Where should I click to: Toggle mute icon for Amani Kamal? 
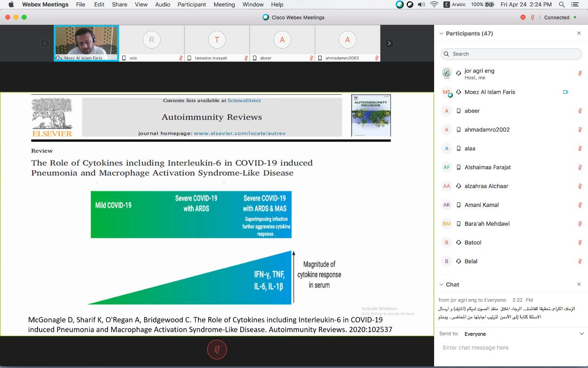pyautogui.click(x=580, y=205)
